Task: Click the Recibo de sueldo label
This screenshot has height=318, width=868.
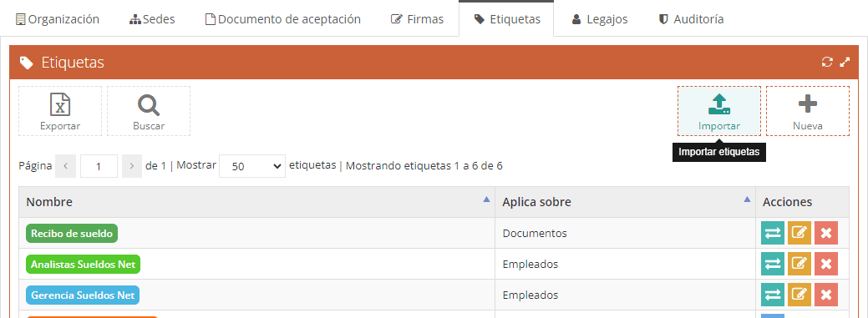Action: click(72, 234)
